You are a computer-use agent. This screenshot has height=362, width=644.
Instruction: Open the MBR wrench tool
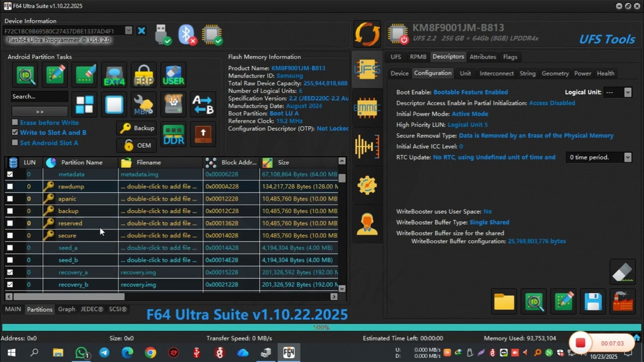pyautogui.click(x=144, y=105)
